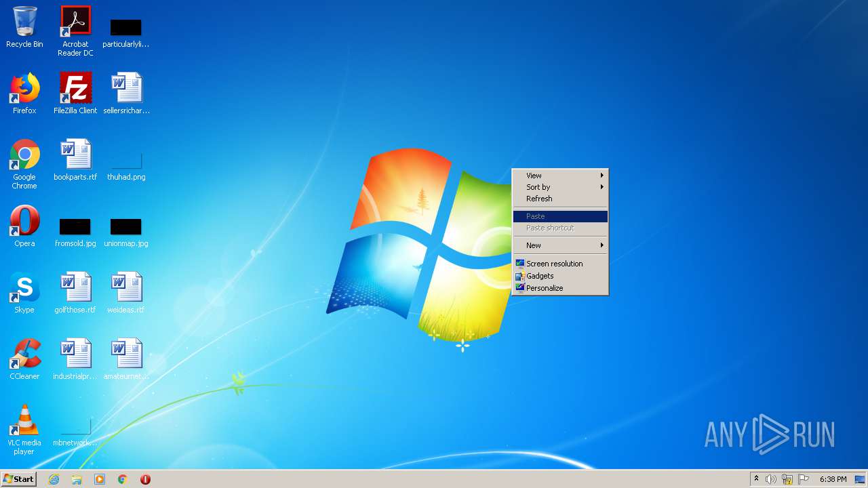Select the VLC media player shortcut

[24, 430]
